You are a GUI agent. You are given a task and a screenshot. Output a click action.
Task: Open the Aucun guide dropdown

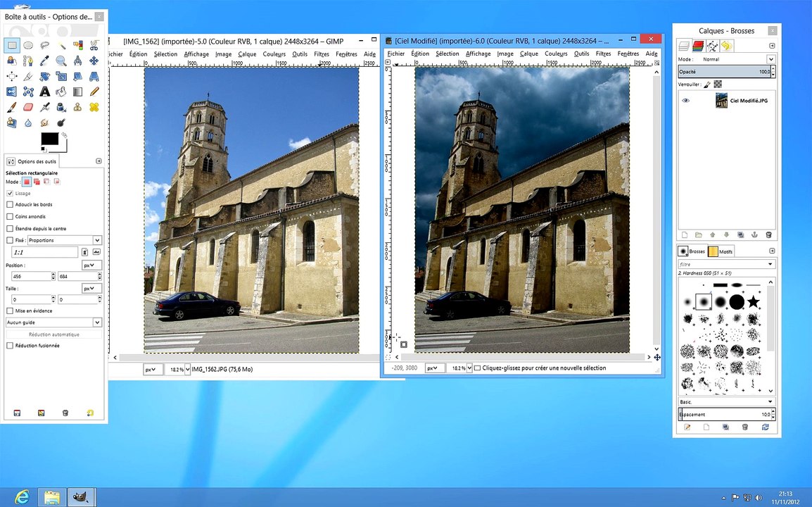pyautogui.click(x=53, y=323)
